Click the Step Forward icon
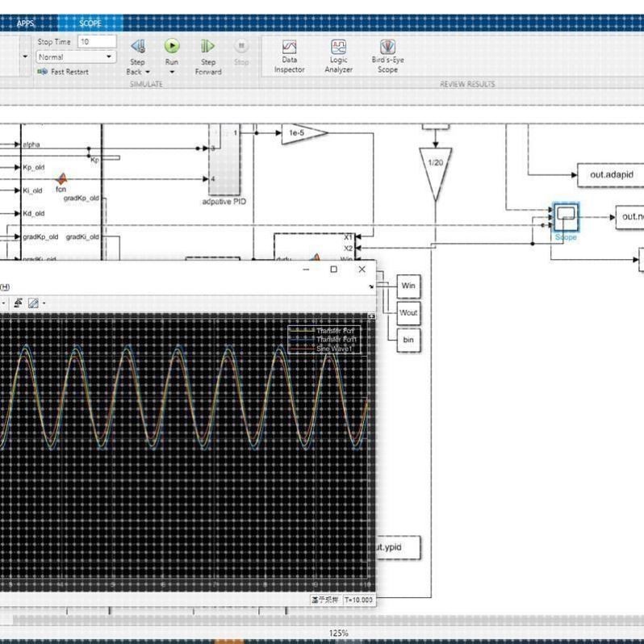 tap(207, 47)
